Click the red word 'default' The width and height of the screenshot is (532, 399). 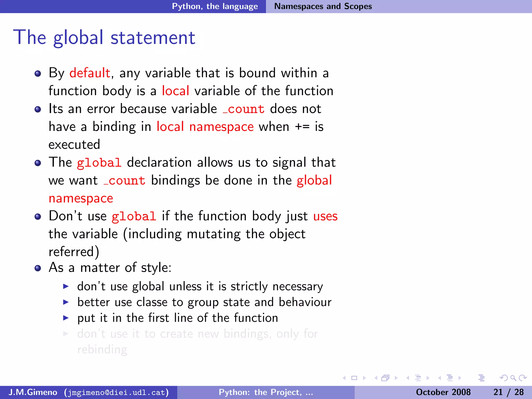[x=90, y=73]
